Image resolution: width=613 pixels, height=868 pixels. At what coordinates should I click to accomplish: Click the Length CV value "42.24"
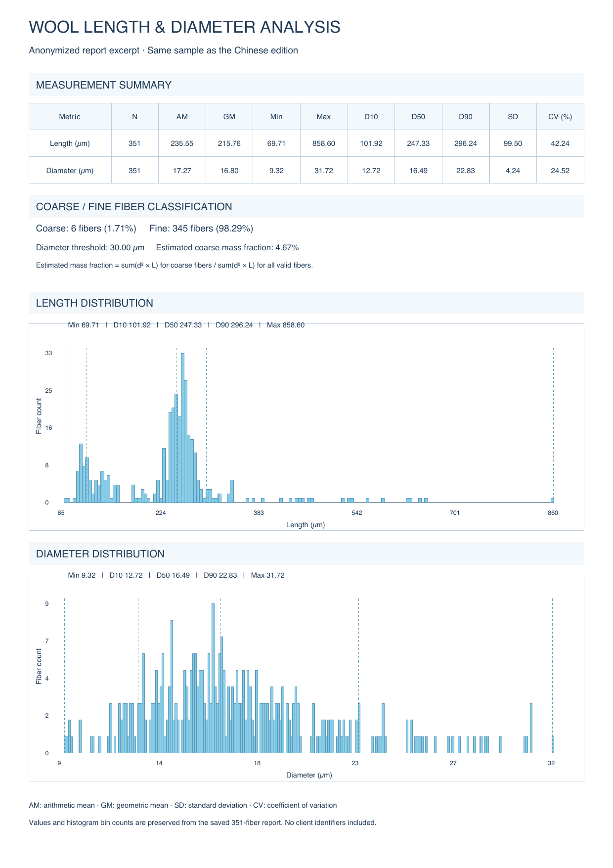click(560, 143)
